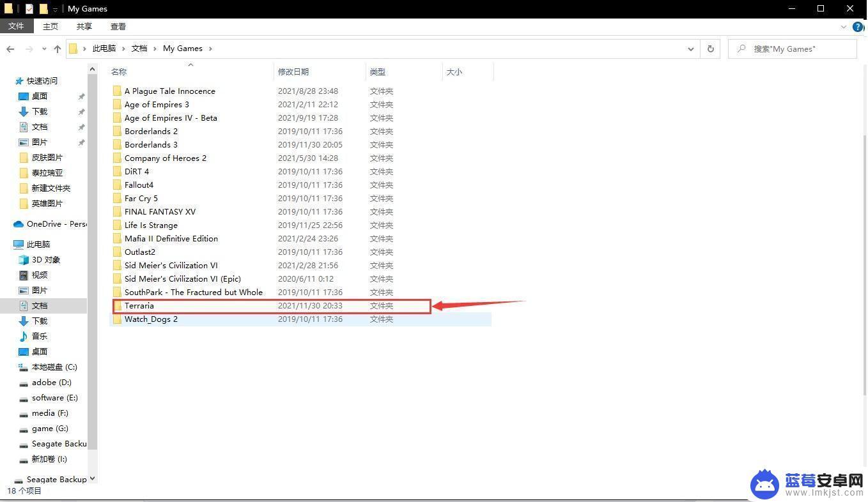Select the Fallout4 folder icon
The image size is (868, 502).
pyautogui.click(x=117, y=185)
